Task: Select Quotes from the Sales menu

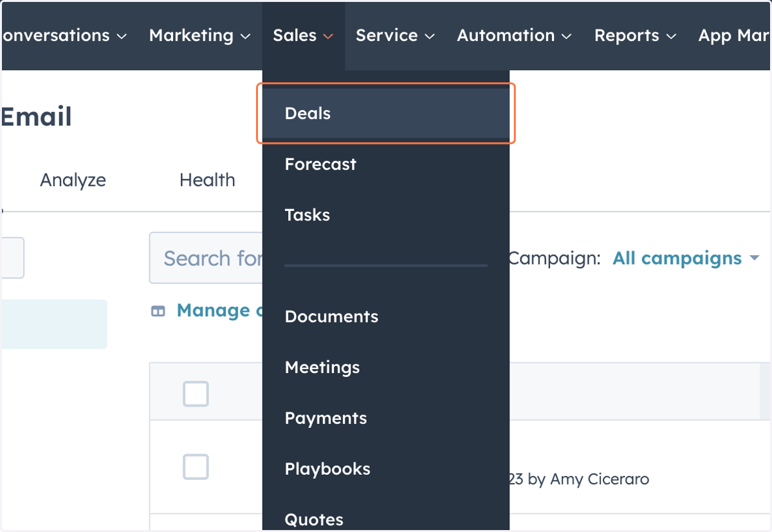Action: click(386, 518)
